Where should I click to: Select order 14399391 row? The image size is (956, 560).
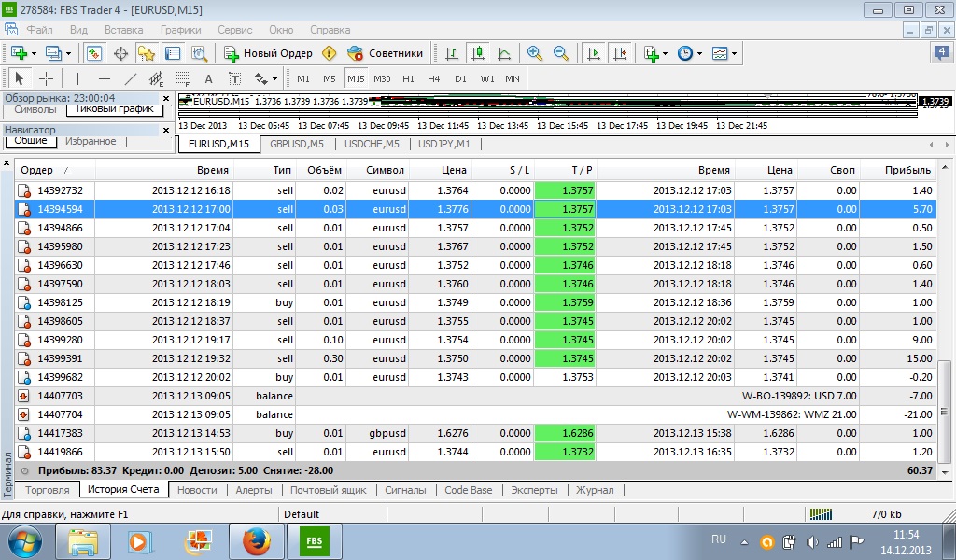pyautogui.click(x=475, y=358)
